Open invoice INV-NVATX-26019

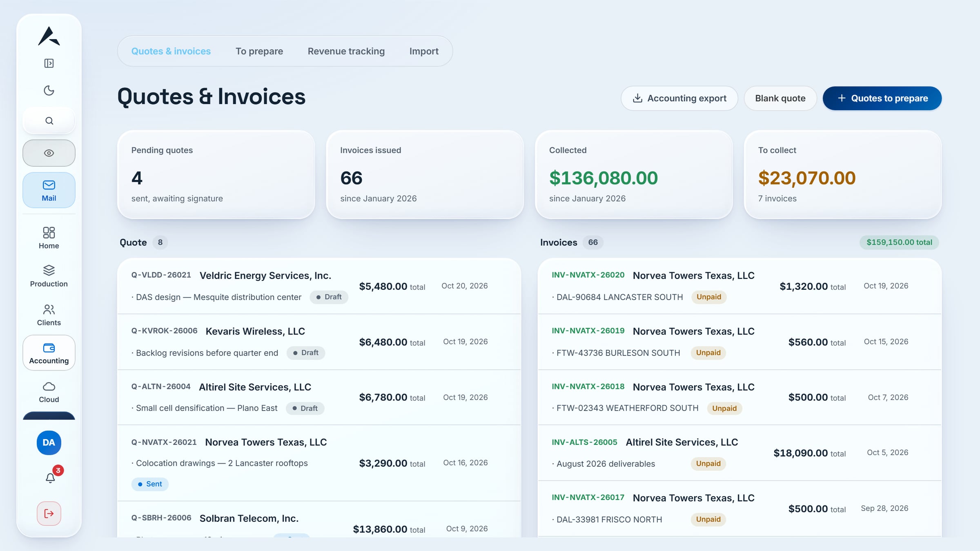(x=740, y=342)
